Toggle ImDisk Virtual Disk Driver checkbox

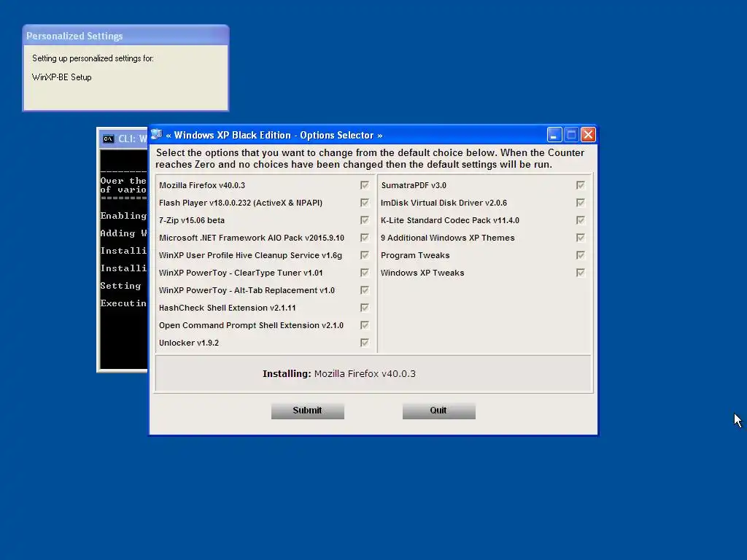[580, 203]
